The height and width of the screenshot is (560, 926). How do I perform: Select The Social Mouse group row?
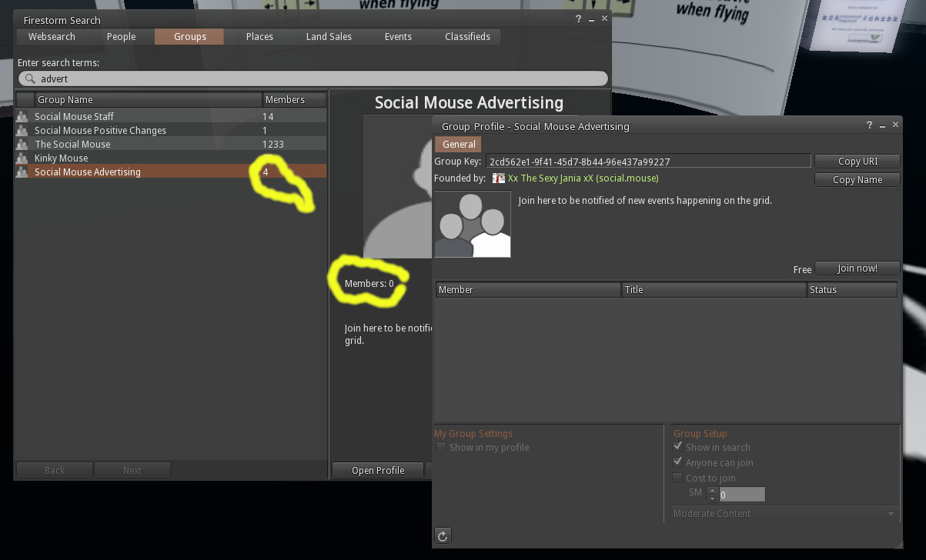click(x=171, y=144)
